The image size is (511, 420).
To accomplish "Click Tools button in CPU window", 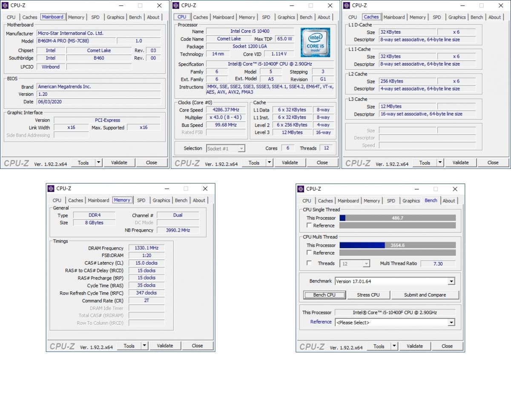I will pyautogui.click(x=254, y=163).
